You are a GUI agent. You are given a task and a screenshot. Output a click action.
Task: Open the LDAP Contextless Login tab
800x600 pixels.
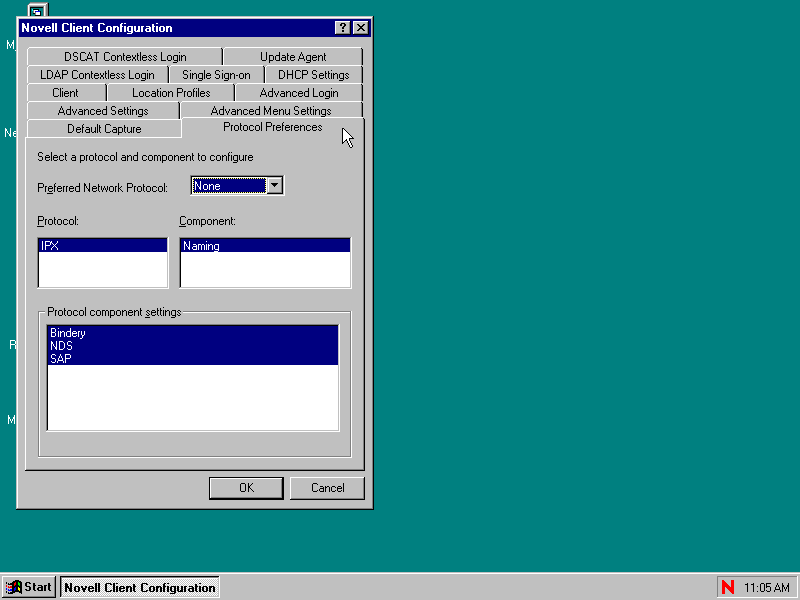click(x=97, y=74)
